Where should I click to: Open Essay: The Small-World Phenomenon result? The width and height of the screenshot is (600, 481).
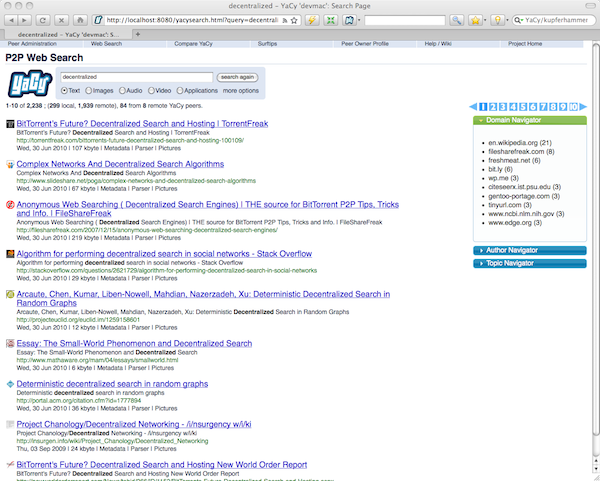pos(134,344)
